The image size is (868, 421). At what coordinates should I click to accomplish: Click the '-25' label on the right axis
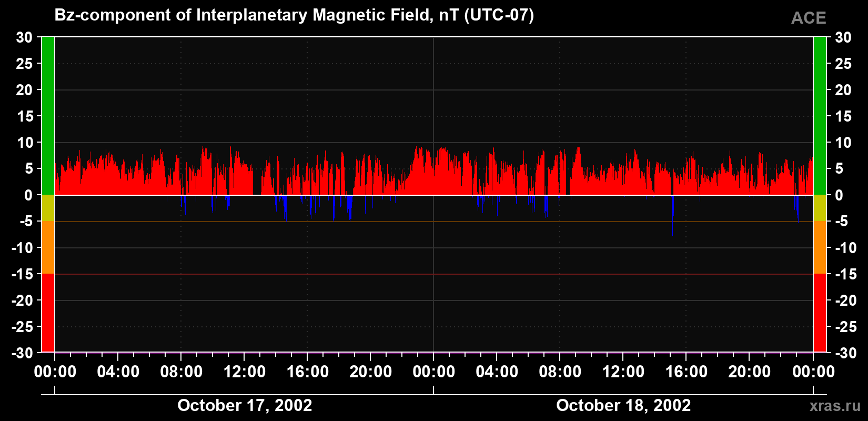coord(845,327)
